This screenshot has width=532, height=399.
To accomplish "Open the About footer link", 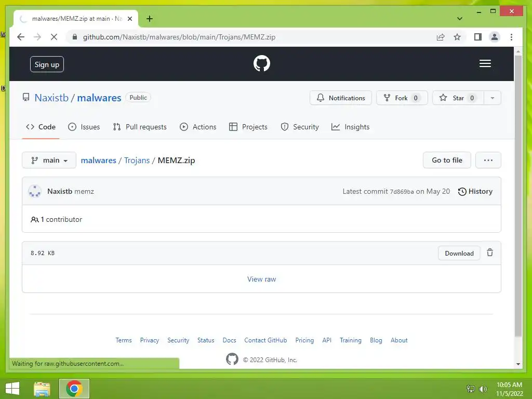I will coord(399,340).
